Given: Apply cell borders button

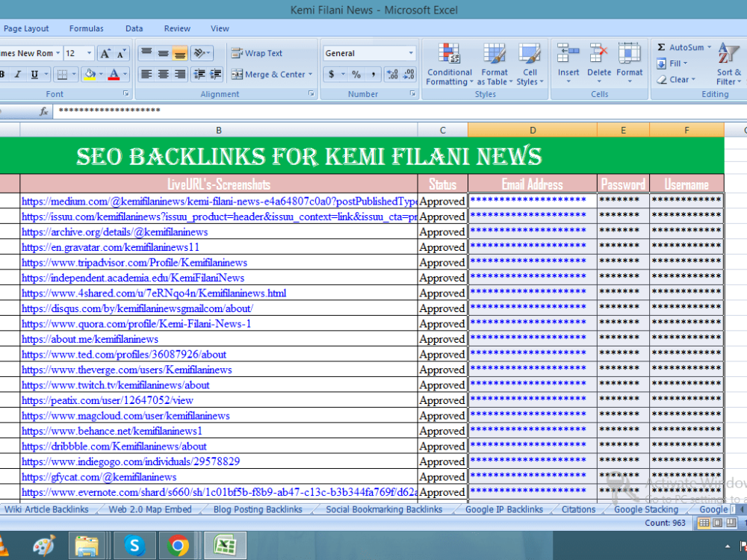Looking at the screenshot, I should click(x=63, y=74).
